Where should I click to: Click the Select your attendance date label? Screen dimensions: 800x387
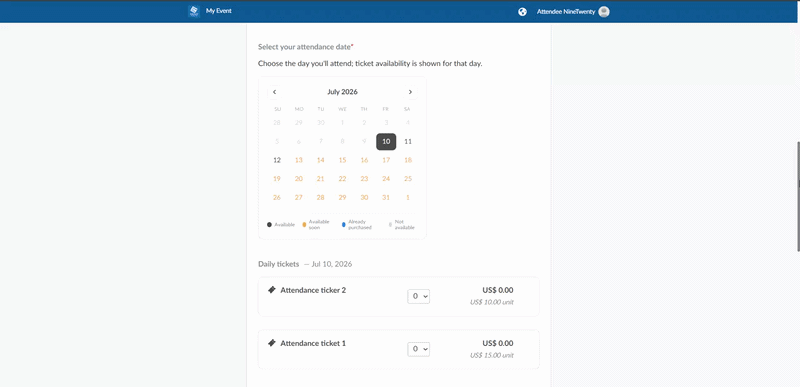[305, 47]
